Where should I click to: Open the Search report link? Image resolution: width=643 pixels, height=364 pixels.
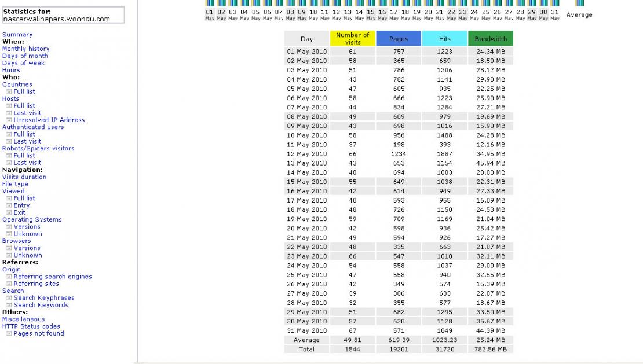13,291
